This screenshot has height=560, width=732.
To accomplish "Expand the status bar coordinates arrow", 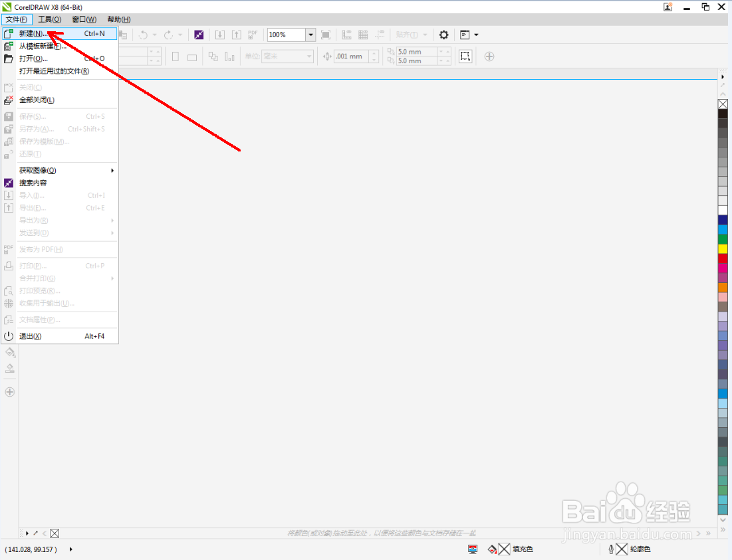I will [x=71, y=549].
